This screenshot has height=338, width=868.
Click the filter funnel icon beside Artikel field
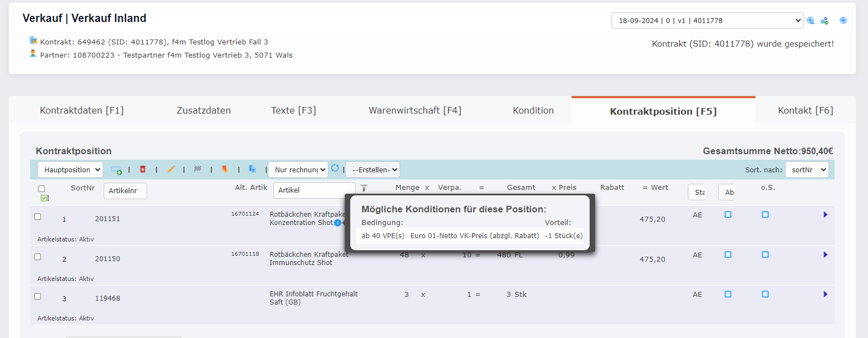[x=364, y=188]
